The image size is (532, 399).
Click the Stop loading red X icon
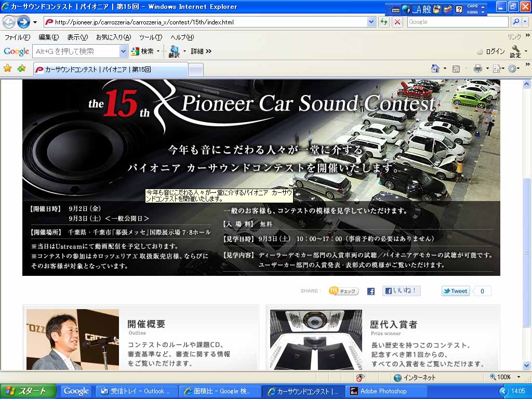coord(397,22)
